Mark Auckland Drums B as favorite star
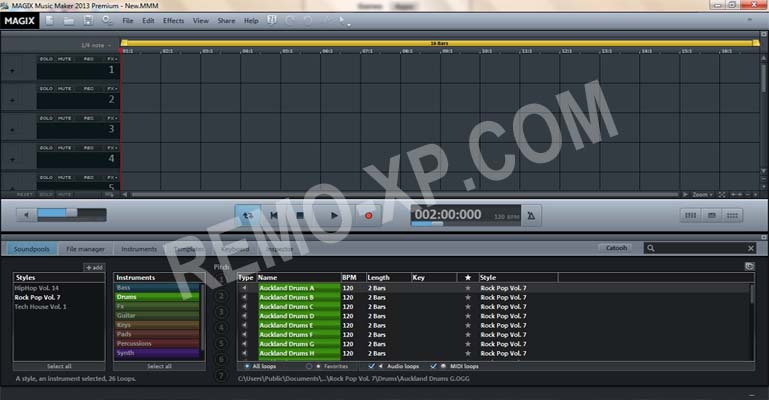 coord(467,297)
